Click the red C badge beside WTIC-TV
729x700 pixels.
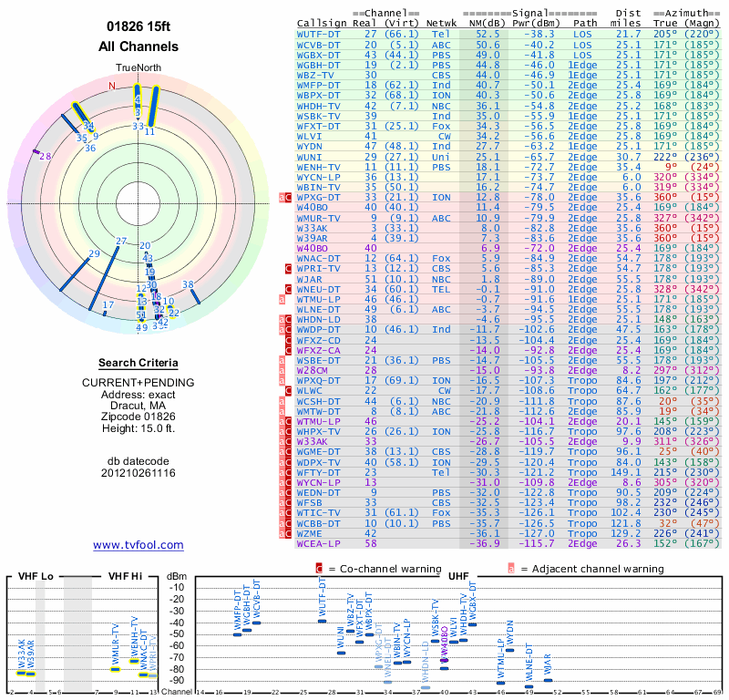(x=288, y=513)
